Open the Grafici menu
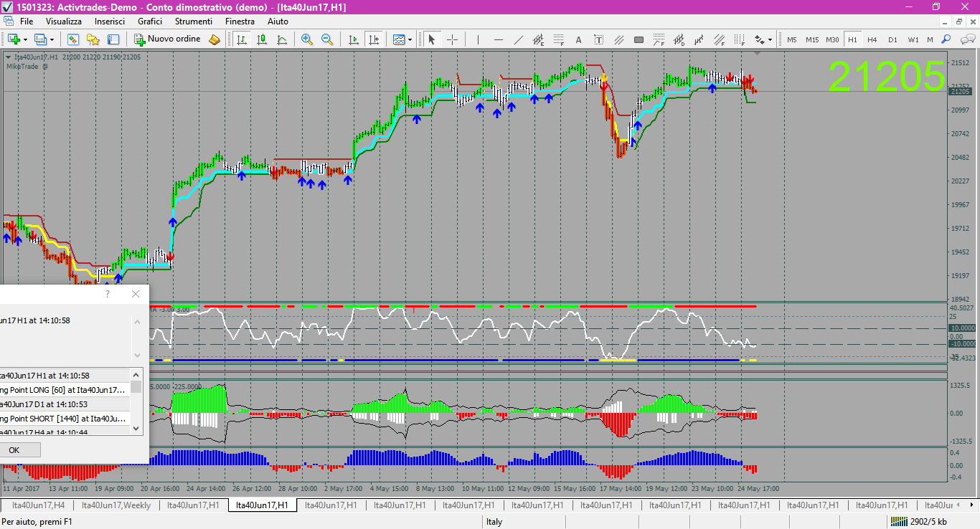This screenshot has height=529, width=980. pos(150,22)
